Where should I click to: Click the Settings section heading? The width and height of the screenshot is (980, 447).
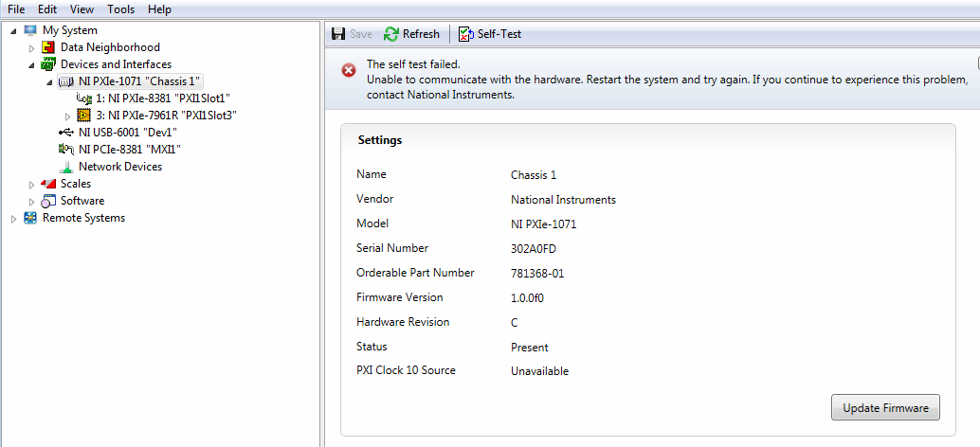coord(380,140)
